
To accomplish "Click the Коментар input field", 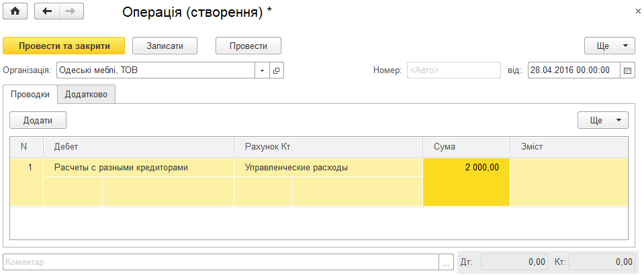I will (x=221, y=262).
